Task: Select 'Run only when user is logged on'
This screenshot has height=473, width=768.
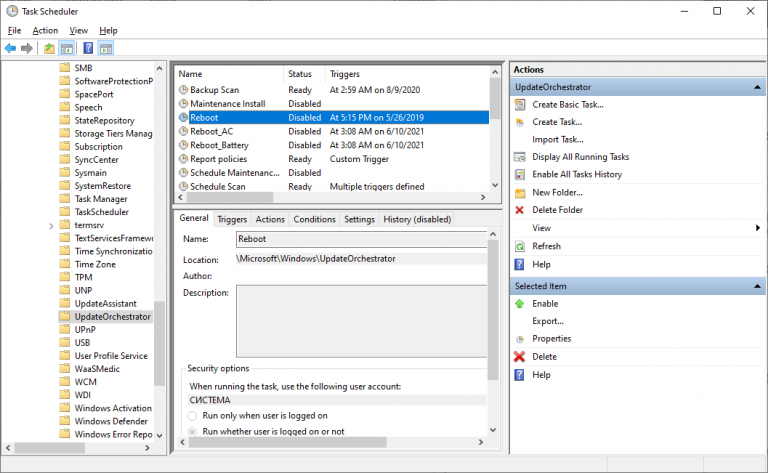Action: pyautogui.click(x=192, y=415)
